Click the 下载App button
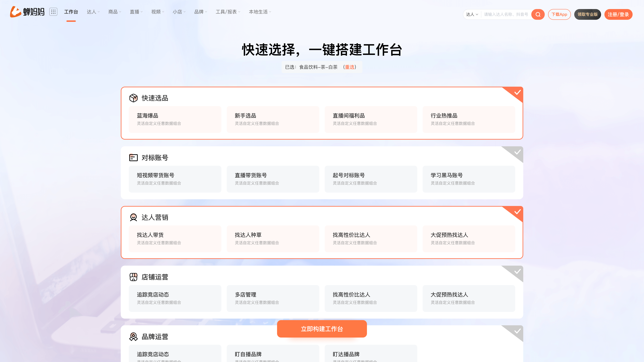 point(559,14)
